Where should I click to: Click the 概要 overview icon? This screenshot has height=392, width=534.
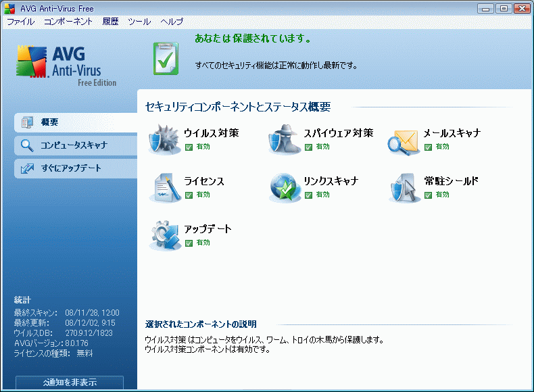click(27, 122)
